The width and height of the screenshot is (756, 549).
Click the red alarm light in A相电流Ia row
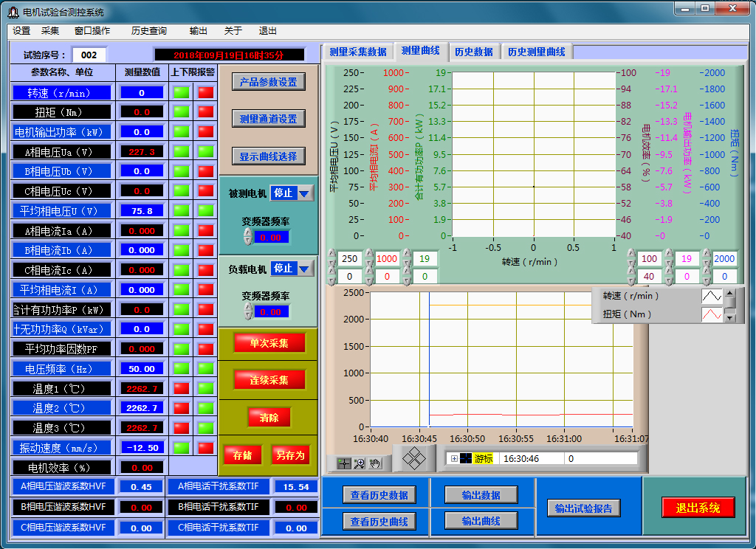click(206, 230)
